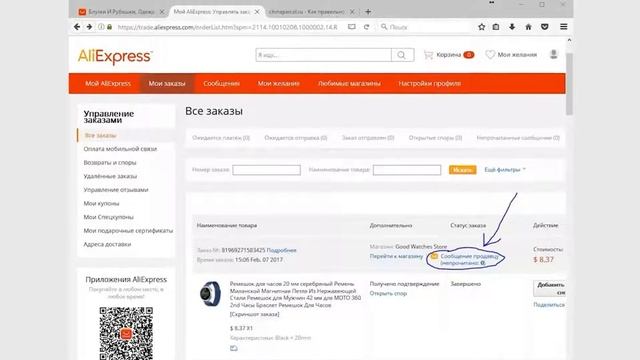Bookmark this page with the star icon
The height and width of the screenshot is (360, 640).
pyautogui.click(x=482, y=27)
